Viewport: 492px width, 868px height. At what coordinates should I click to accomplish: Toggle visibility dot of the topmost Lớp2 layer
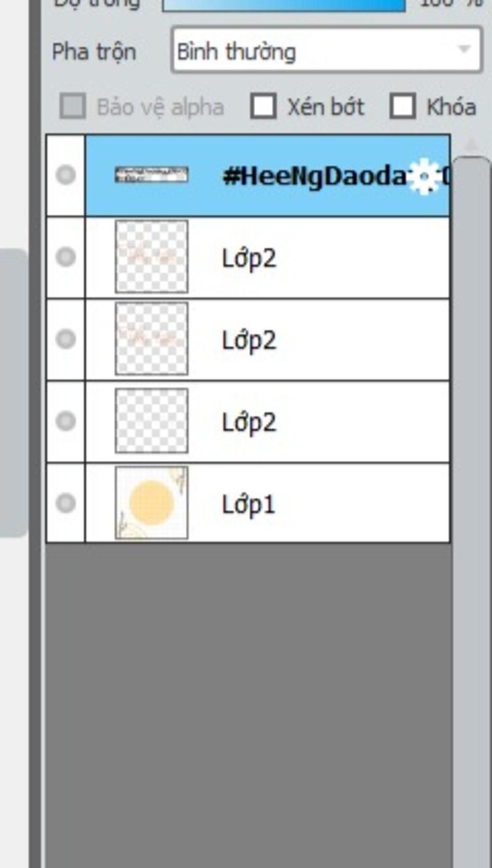pos(66,257)
